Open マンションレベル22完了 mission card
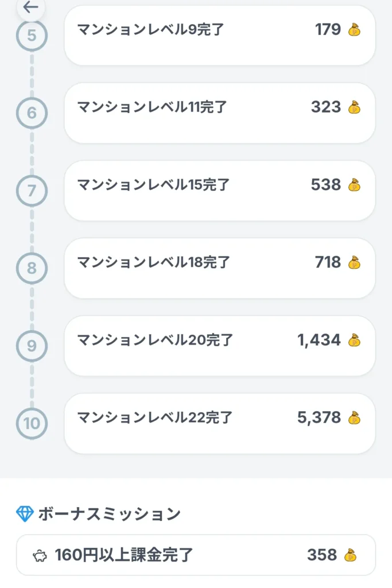Screen dimensions: 392x588 click(x=219, y=423)
